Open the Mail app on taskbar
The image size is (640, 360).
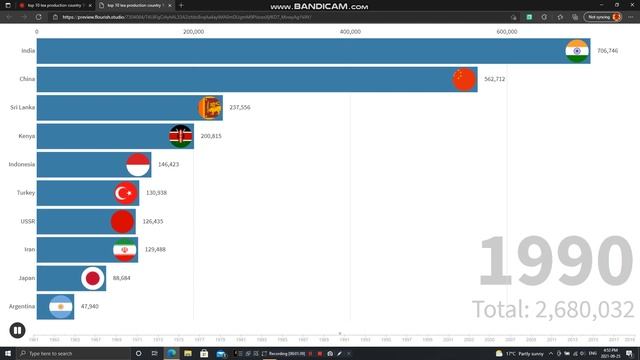click(221, 353)
